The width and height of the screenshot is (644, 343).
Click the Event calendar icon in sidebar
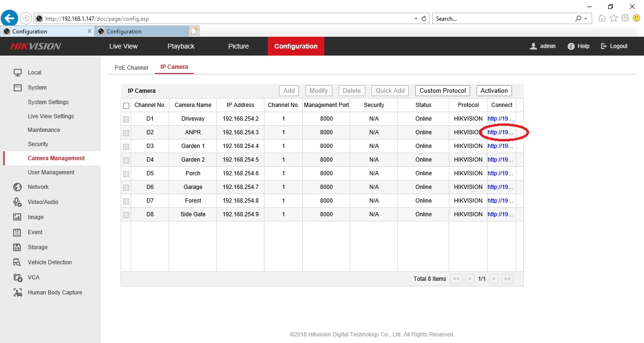point(17,232)
